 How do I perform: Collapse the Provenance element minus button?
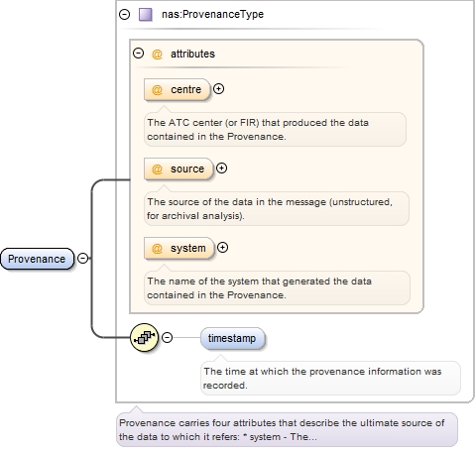coord(82,258)
